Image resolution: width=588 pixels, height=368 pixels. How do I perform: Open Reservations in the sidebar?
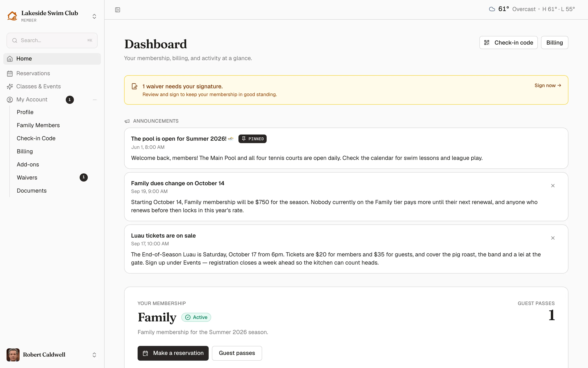(x=52, y=74)
